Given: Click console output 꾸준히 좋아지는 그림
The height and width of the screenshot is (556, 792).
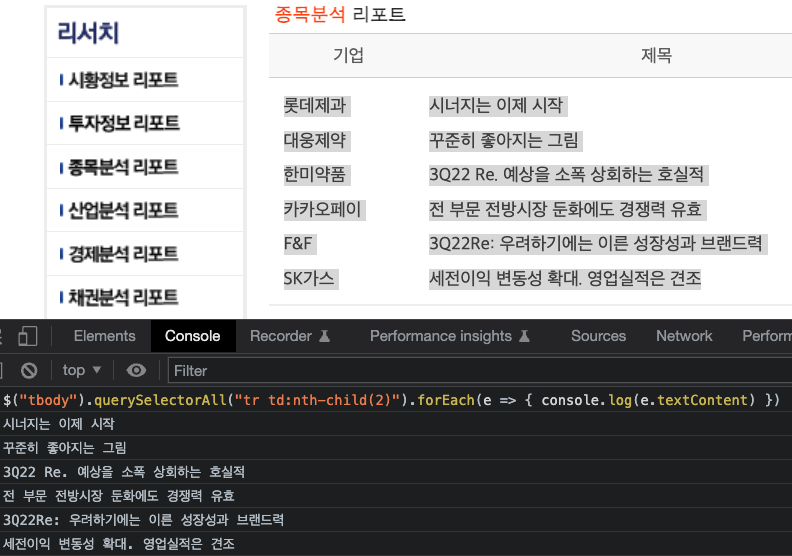Looking at the screenshot, I should (x=65, y=448).
